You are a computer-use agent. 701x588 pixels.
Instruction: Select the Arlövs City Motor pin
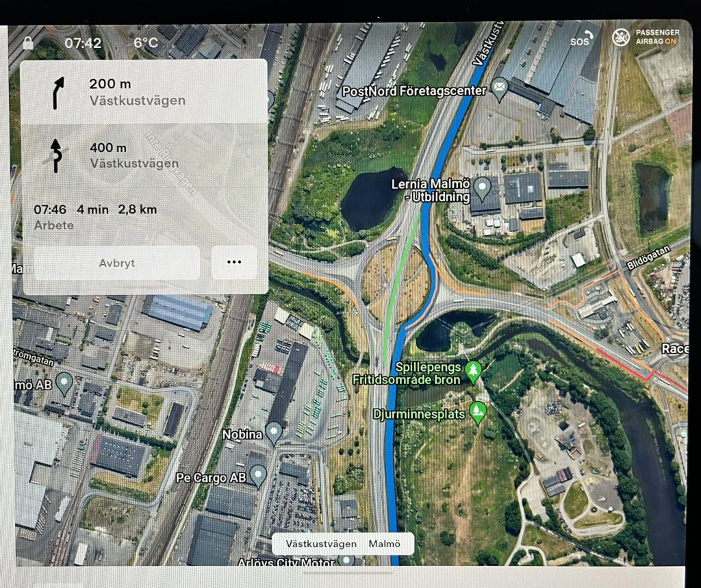click(x=347, y=561)
